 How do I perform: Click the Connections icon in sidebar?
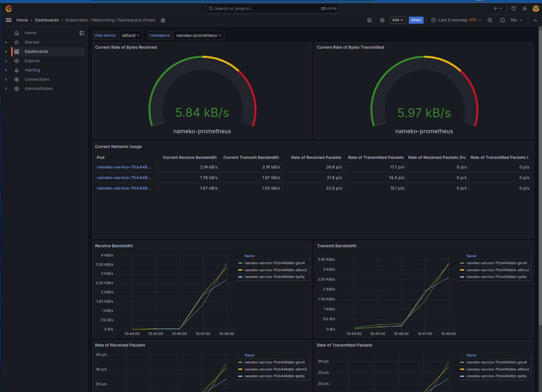tap(17, 79)
